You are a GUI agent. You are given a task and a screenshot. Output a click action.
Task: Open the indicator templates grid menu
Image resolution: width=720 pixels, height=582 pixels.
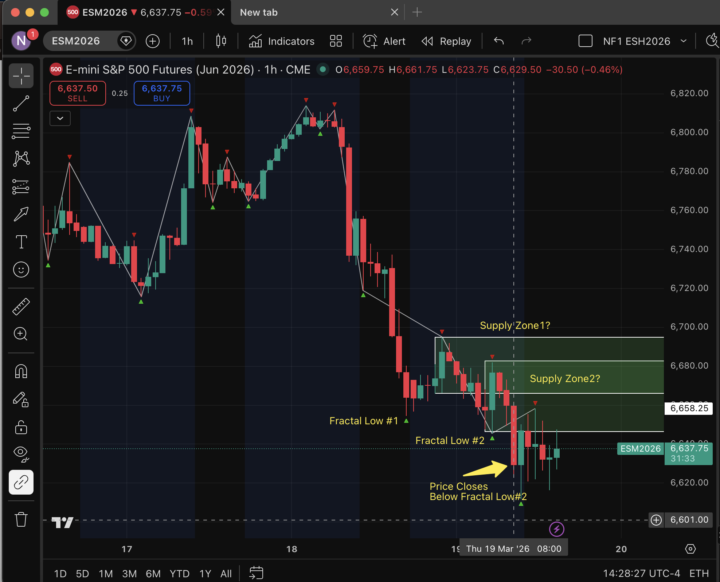336,41
